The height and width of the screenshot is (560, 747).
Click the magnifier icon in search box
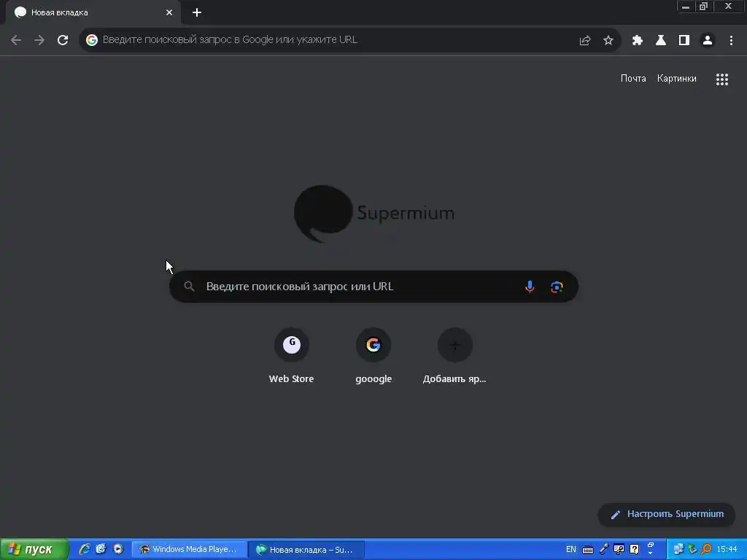click(189, 287)
